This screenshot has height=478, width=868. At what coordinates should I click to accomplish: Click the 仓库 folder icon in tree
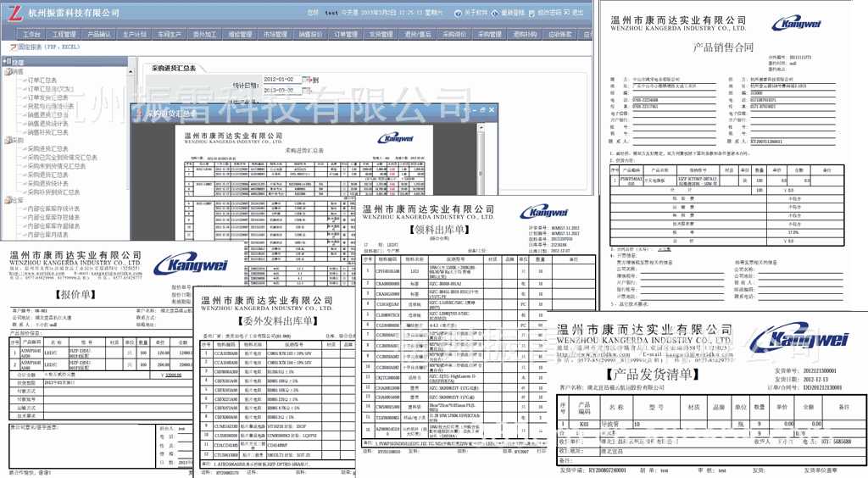(8, 200)
